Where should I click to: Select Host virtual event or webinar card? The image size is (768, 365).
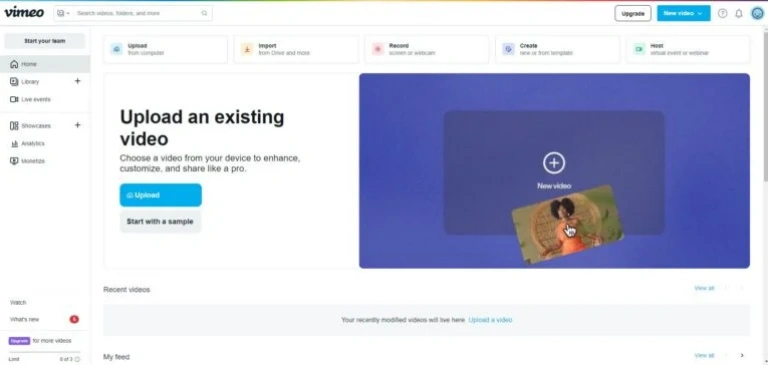(688, 49)
